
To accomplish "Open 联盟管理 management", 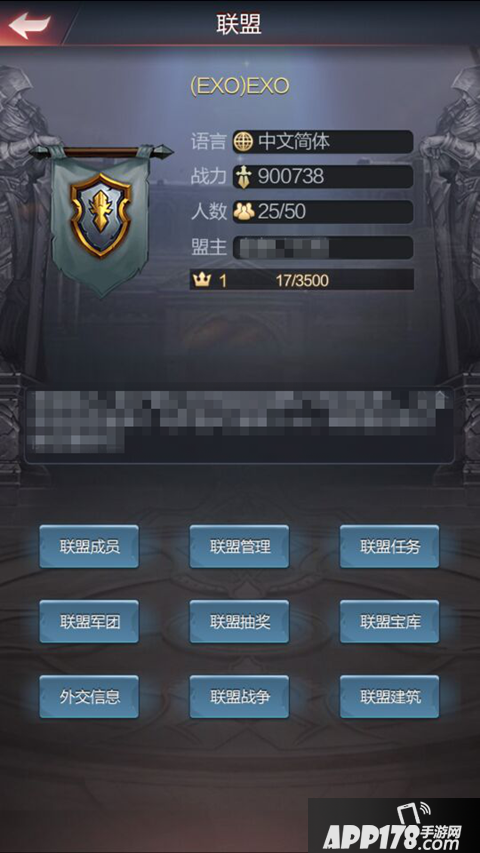I will [x=239, y=547].
